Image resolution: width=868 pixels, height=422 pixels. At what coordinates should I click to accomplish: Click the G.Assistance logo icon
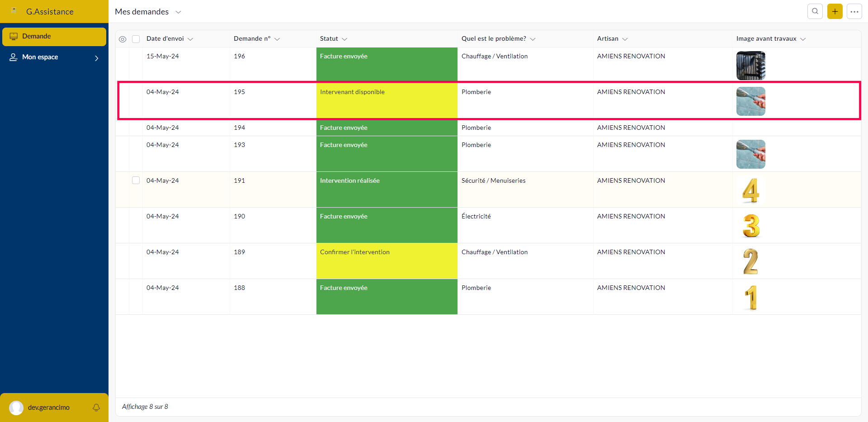(14, 11)
